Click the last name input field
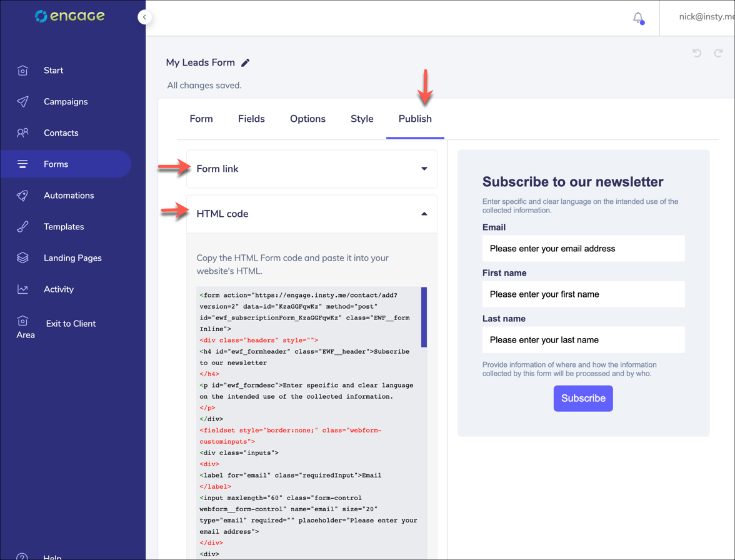The height and width of the screenshot is (560, 735). [583, 340]
